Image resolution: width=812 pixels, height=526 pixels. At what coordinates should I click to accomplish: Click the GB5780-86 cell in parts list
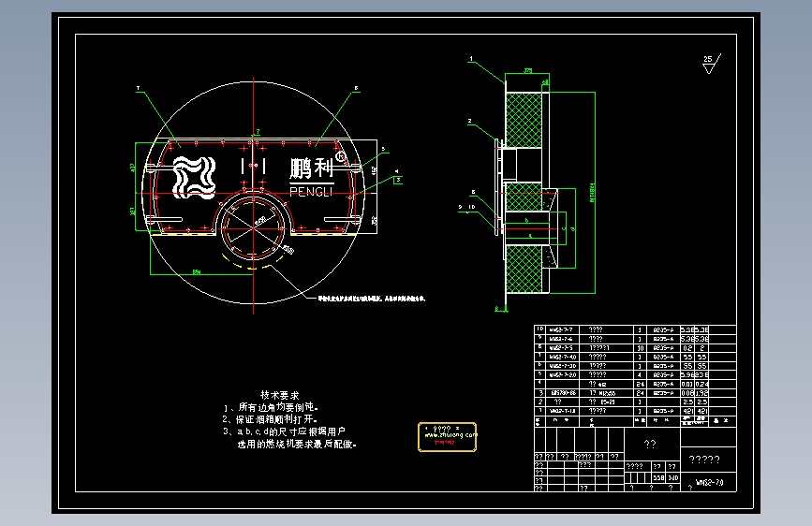pos(564,393)
